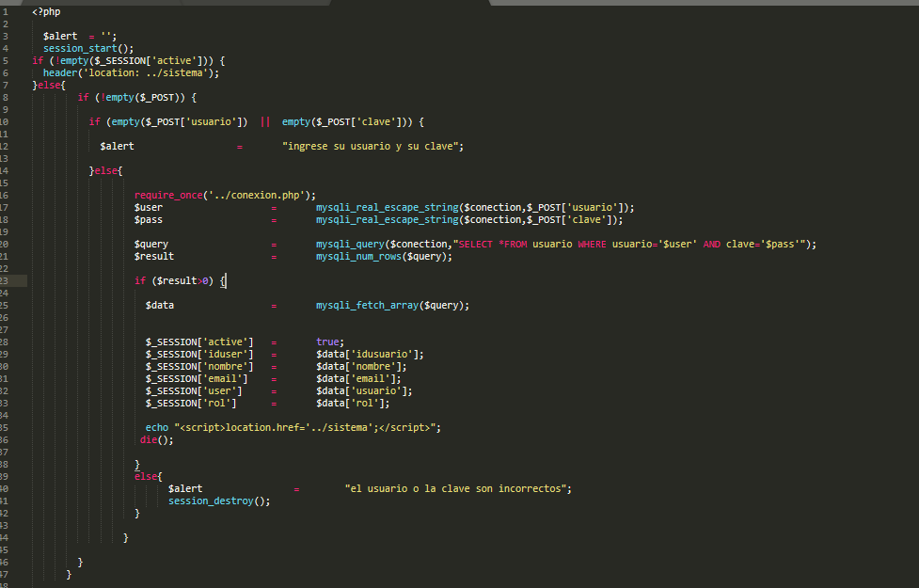Click $_SESSION['user'] in the assignments
Screen dimensions: 919x588
pos(194,391)
